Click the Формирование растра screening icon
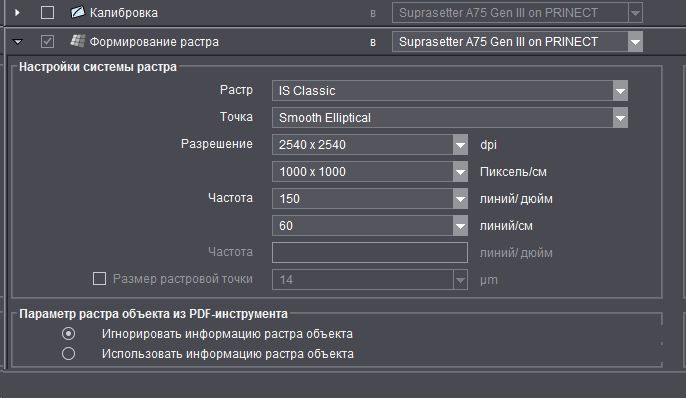This screenshot has width=686, height=398. tap(77, 41)
